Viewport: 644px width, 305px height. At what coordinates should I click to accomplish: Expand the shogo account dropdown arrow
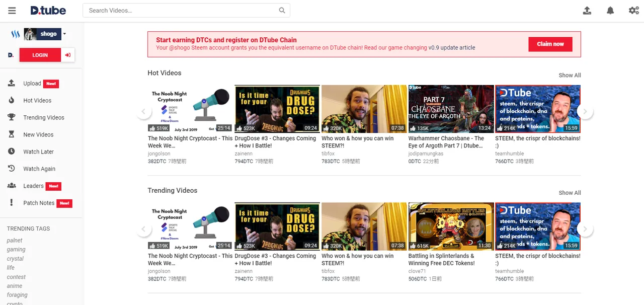point(64,34)
